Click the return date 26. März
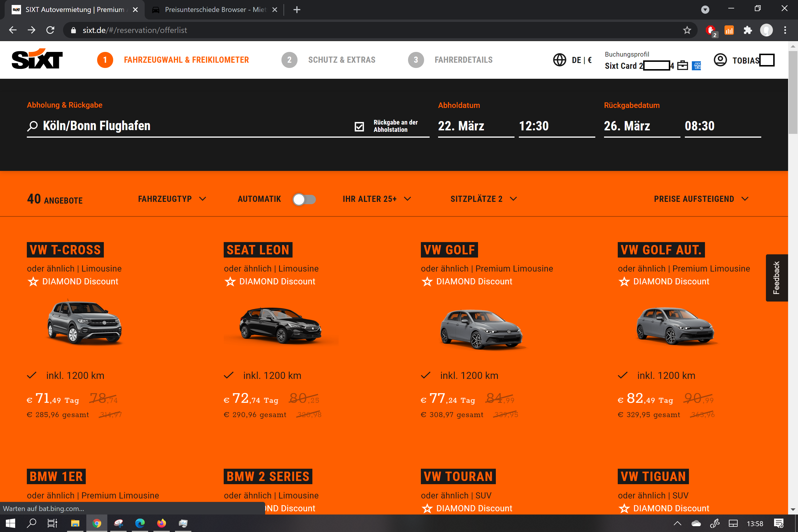This screenshot has width=798, height=532. click(642, 126)
